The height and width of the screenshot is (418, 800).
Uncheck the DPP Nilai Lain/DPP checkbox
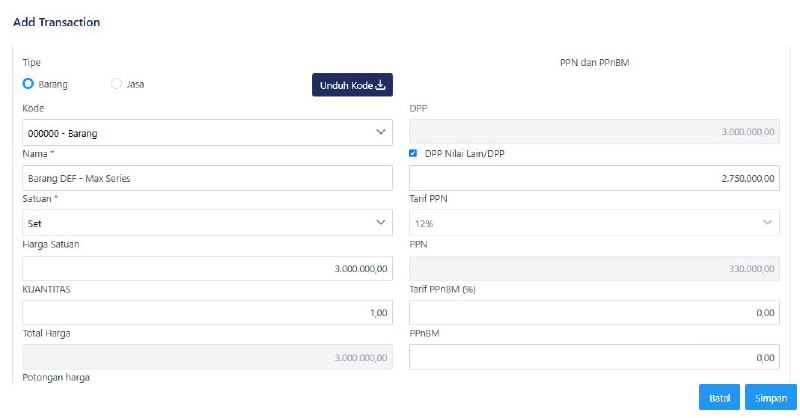[x=414, y=153]
